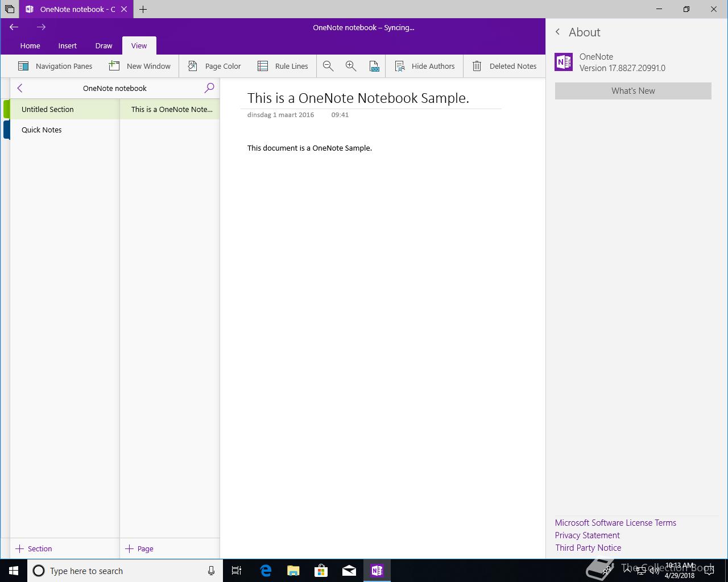Toggle Navigation Panes in View ribbon
The width and height of the screenshot is (728, 582).
(55, 66)
